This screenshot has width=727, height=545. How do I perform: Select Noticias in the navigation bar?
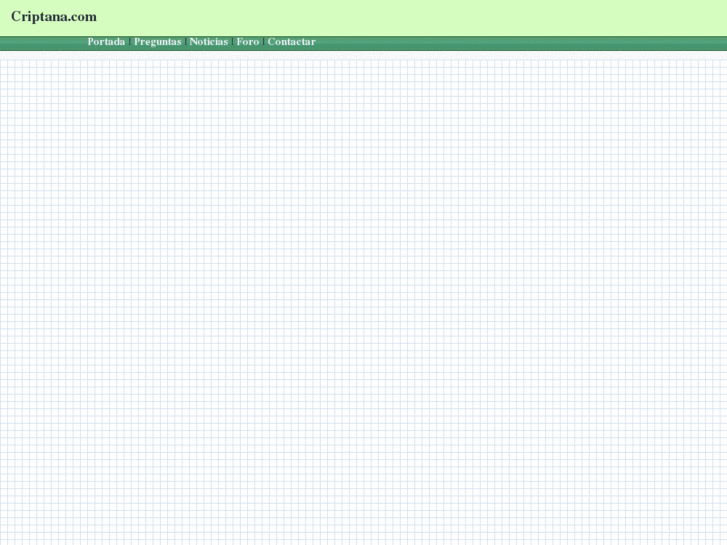[x=209, y=42]
